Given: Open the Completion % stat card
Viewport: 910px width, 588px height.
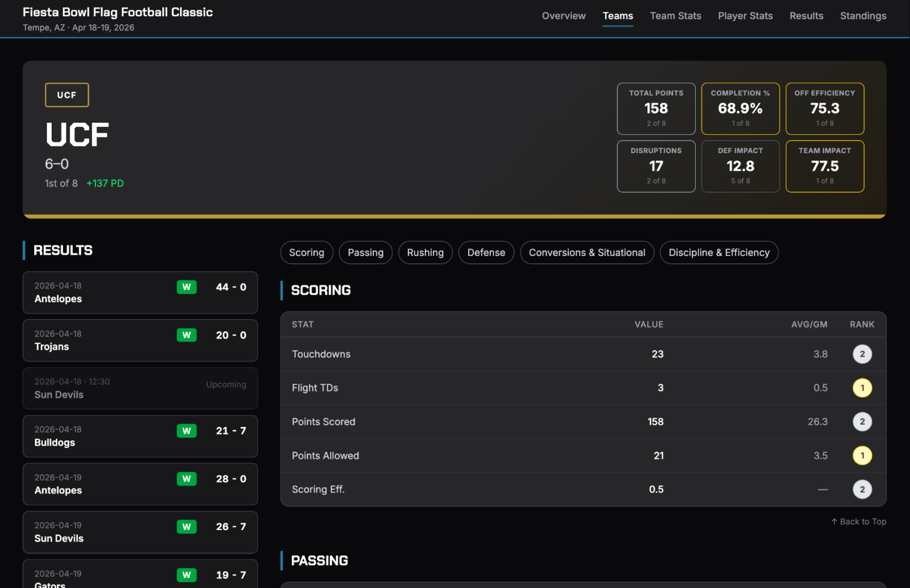Looking at the screenshot, I should point(740,108).
